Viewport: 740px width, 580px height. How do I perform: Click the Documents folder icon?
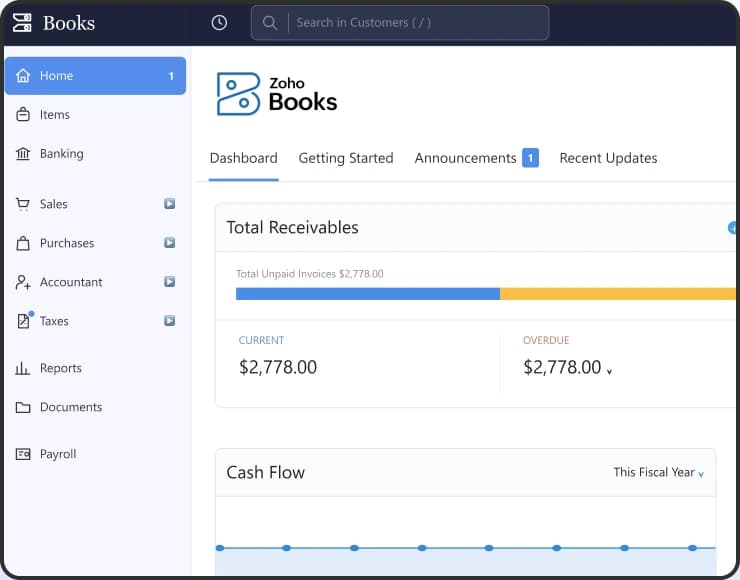[23, 407]
